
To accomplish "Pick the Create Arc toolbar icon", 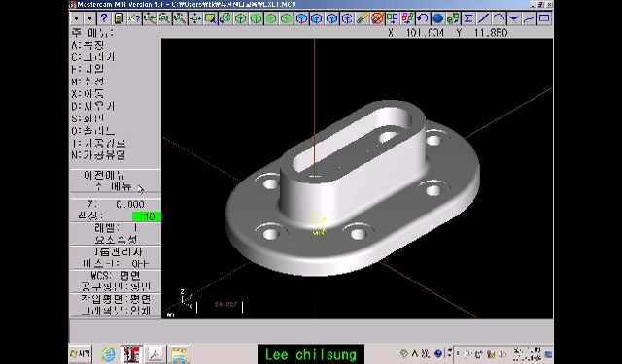I will click(499, 18).
